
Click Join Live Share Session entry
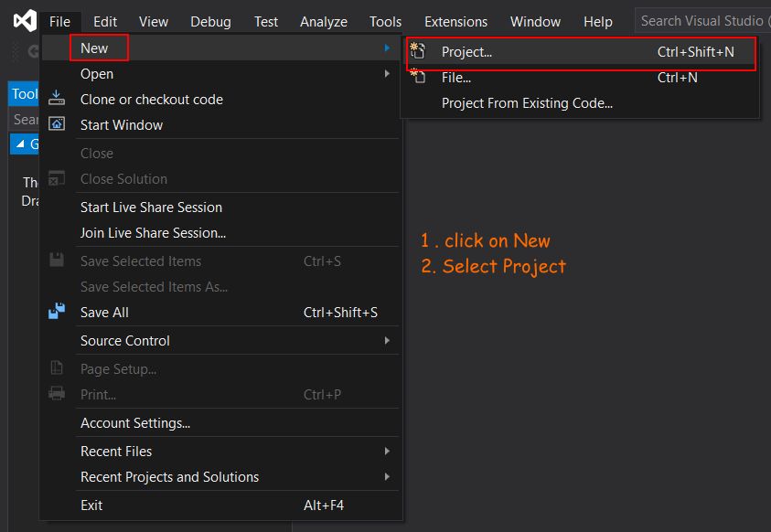pyautogui.click(x=153, y=232)
